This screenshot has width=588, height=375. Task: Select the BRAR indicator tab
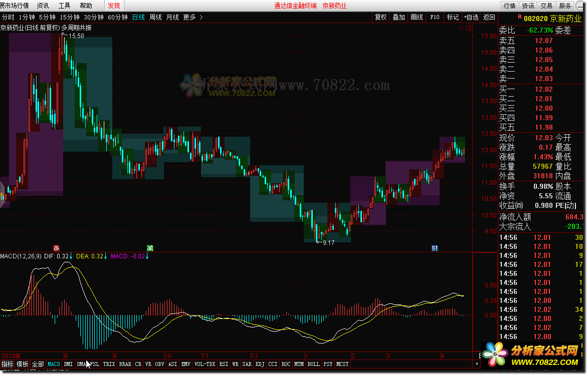tap(125, 364)
